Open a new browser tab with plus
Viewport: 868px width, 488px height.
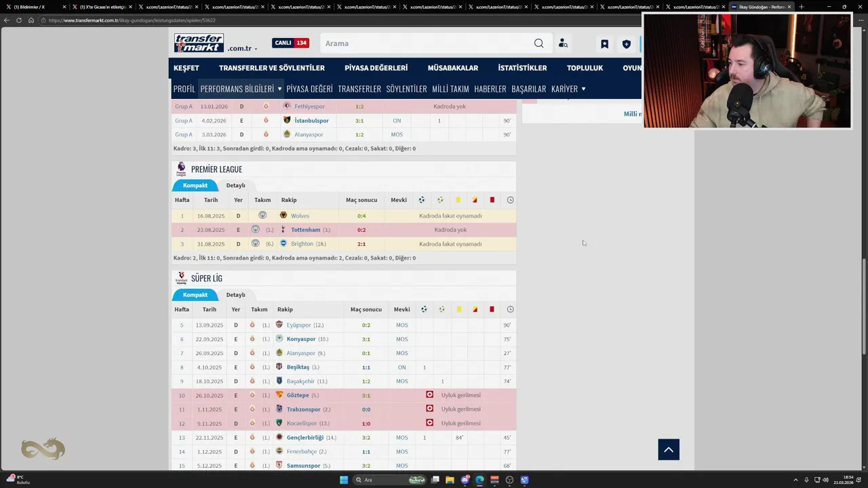tap(802, 7)
